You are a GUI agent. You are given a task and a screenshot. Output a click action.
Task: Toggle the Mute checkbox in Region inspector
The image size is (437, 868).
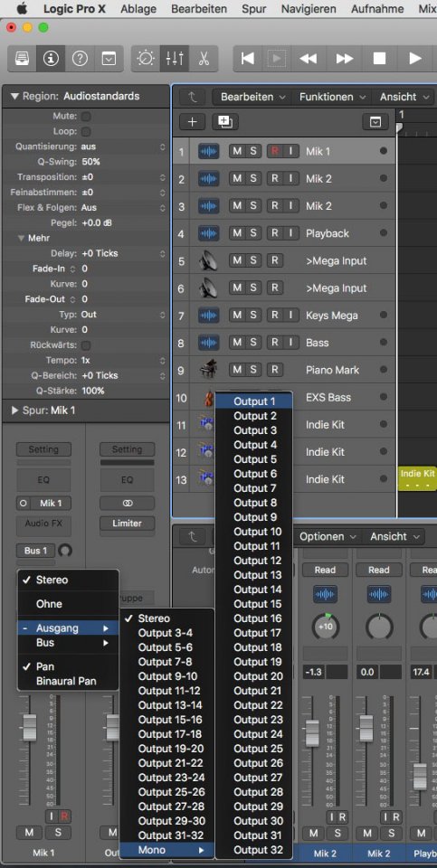click(x=86, y=117)
